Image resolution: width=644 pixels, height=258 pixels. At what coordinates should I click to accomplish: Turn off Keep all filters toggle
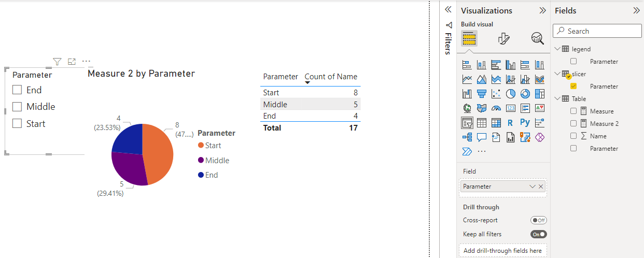coord(539,234)
